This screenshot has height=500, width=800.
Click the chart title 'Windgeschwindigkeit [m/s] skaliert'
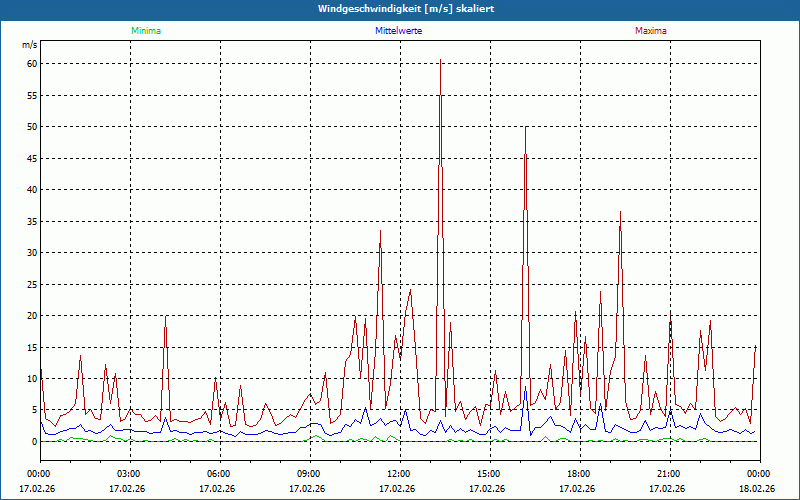405,9
